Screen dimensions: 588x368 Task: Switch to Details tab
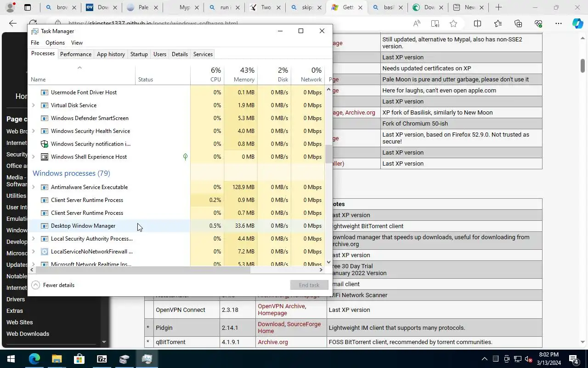pos(180,54)
